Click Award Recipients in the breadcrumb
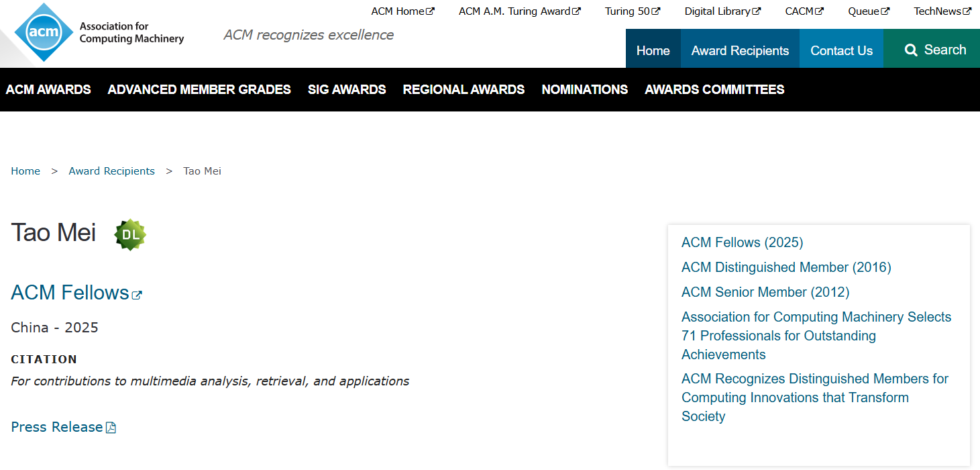This screenshot has width=980, height=470. (111, 171)
